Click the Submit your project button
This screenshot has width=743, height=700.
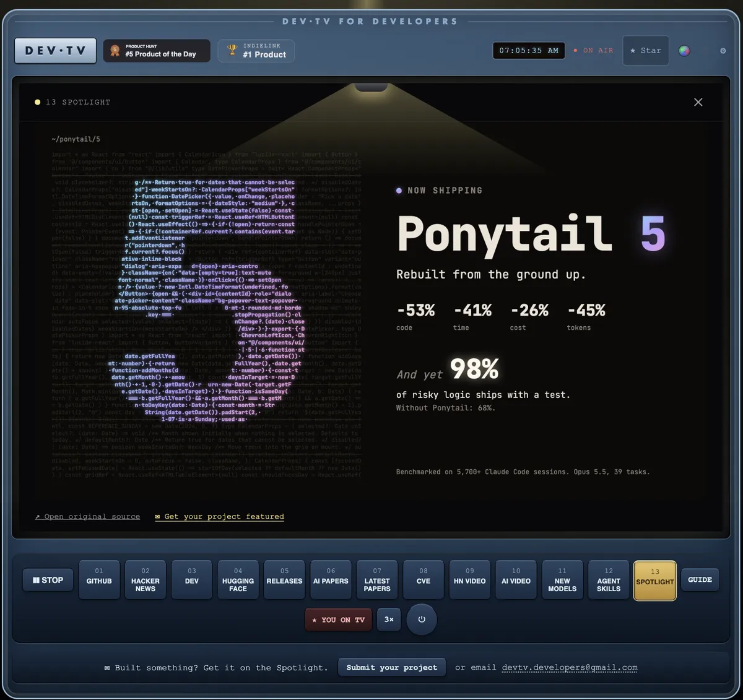click(392, 667)
